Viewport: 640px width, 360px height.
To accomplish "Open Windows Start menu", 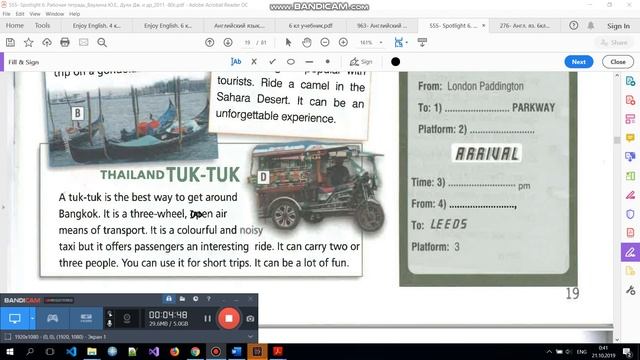I will pyautogui.click(x=9, y=351).
